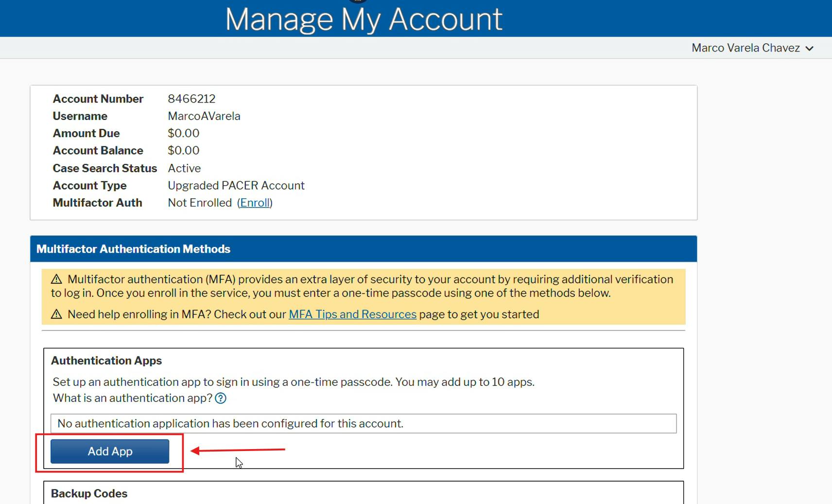Select the username MarcoAVarela
Viewport: 832px width, 504px height.
pos(204,116)
